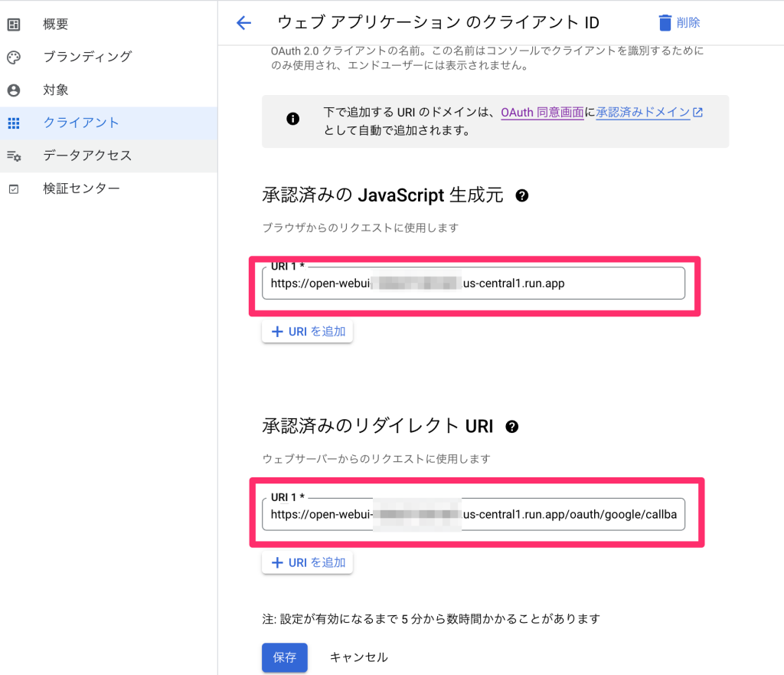Screen dimensions: 784x675
Task: Open the OAuth 同意画面 link
Action: pyautogui.click(x=543, y=113)
